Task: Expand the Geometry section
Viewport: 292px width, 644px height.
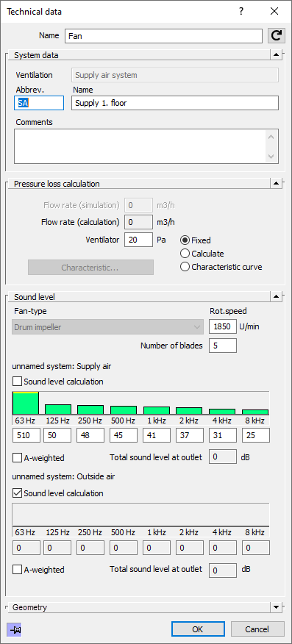Action: point(276,607)
